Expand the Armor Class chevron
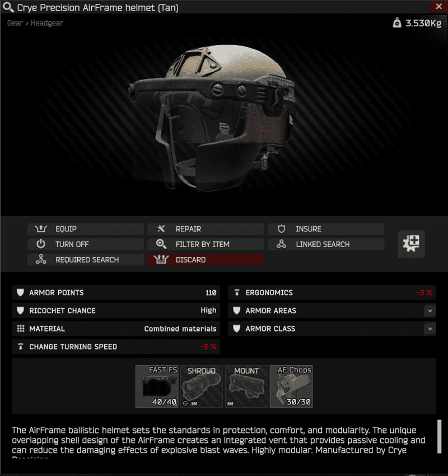Viewport: 448px width, 476px height. 430,329
